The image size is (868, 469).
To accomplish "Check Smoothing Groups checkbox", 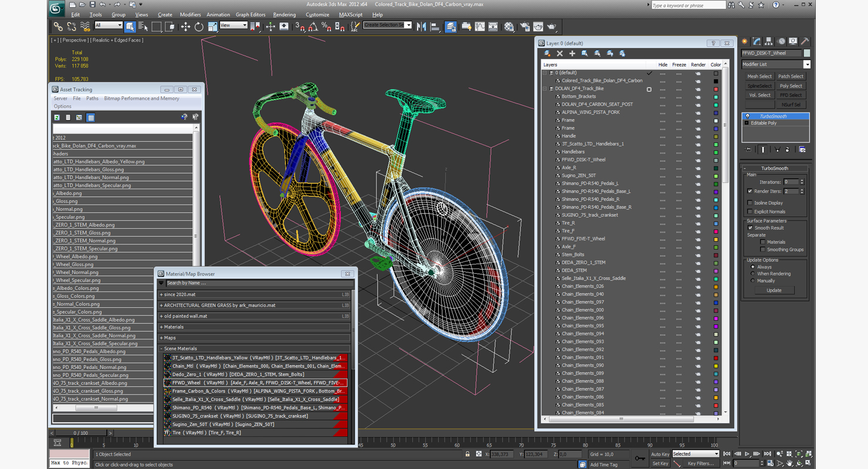I will point(762,250).
